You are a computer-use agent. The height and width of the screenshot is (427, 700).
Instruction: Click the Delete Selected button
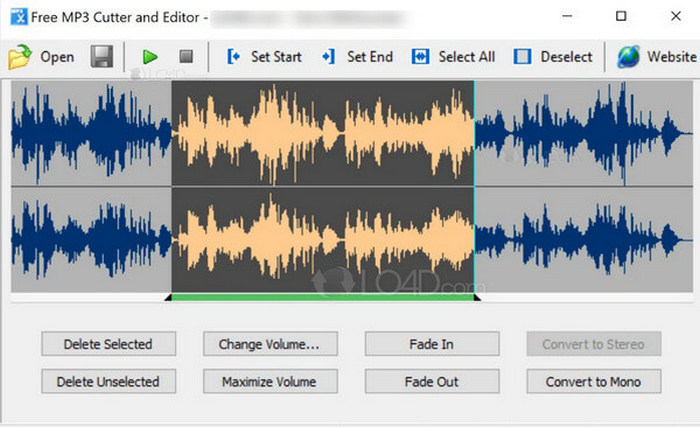[x=108, y=344]
